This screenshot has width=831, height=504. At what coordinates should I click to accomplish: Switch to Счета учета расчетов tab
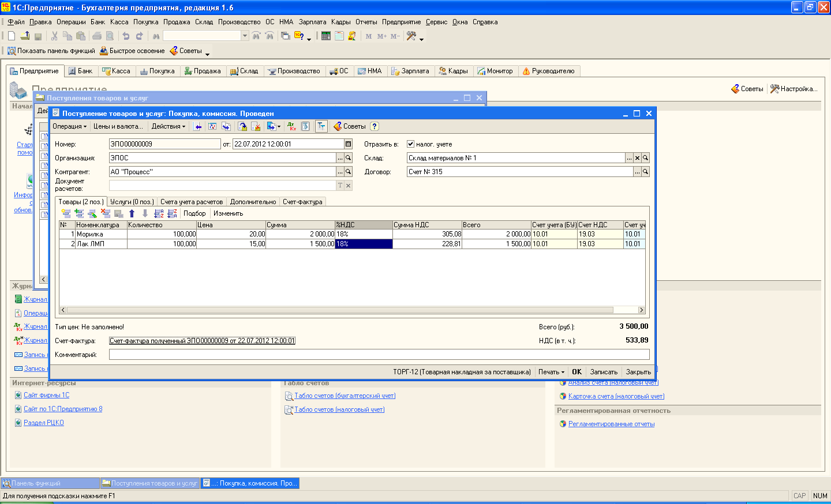coord(192,202)
